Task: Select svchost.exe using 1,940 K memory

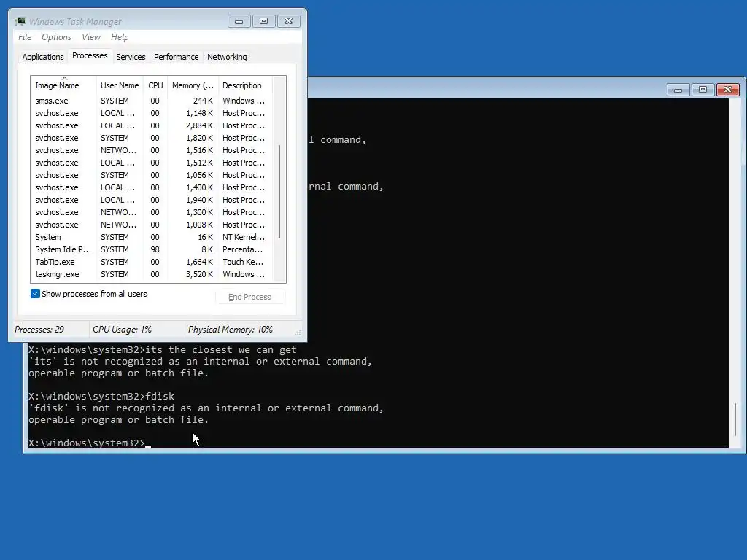Action: [x=151, y=200]
